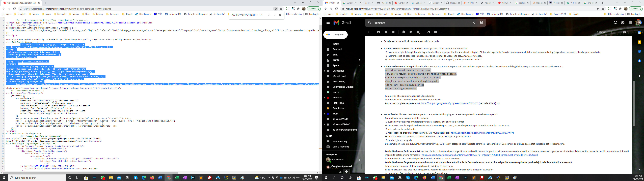Open Gmail main menu hamburger icon
The image size is (644, 181).
[328, 22]
